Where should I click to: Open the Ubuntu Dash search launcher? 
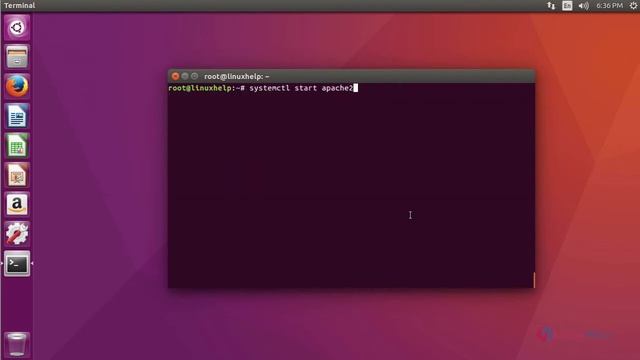[17, 28]
